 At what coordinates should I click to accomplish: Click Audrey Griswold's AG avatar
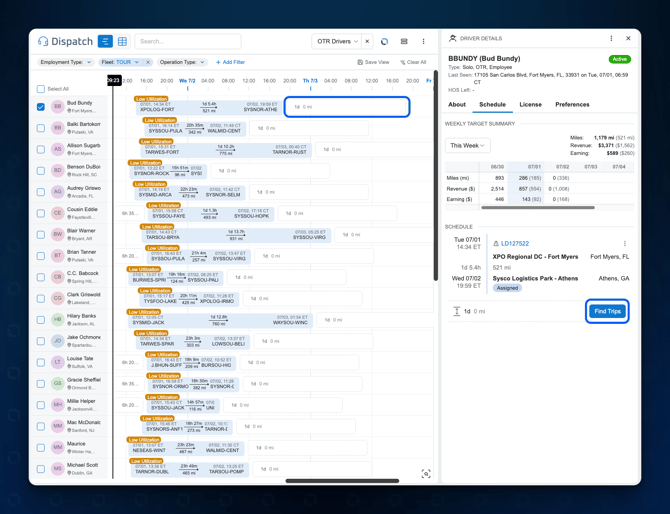[x=58, y=192]
